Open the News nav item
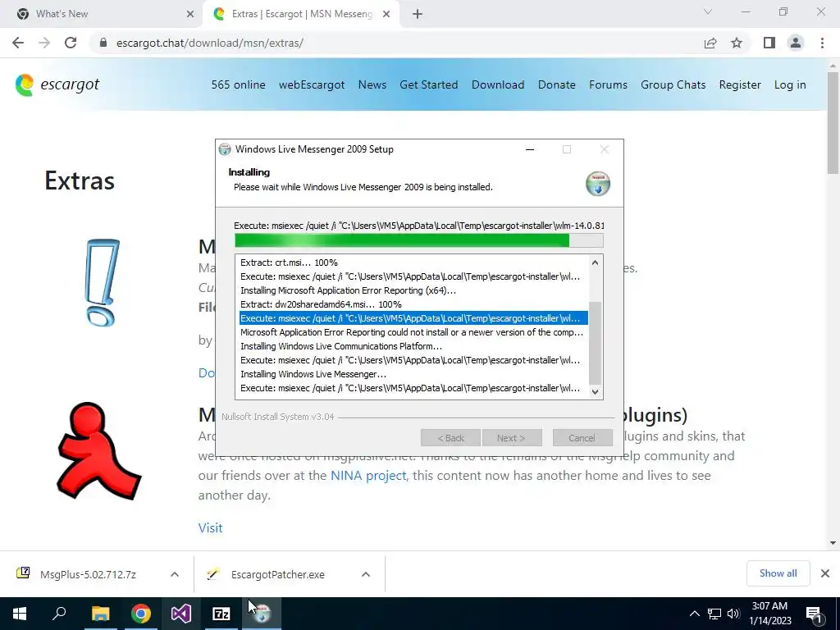This screenshot has height=630, width=840. coord(372,84)
